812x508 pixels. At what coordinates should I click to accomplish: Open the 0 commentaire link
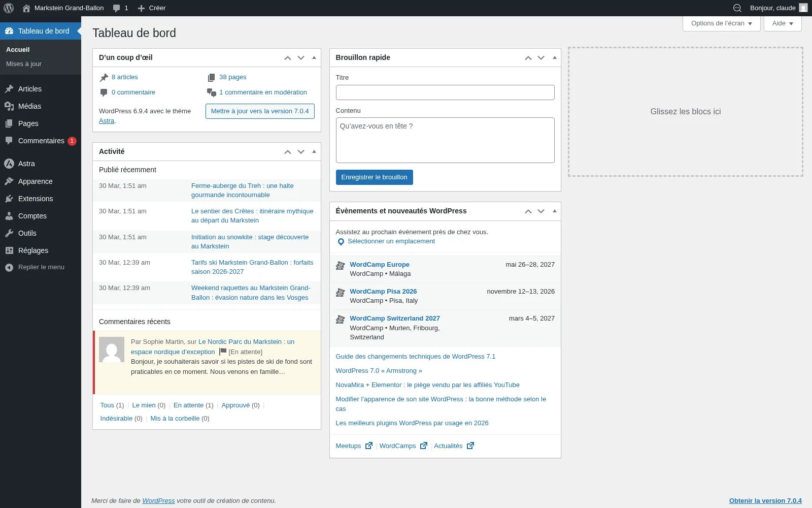(133, 92)
